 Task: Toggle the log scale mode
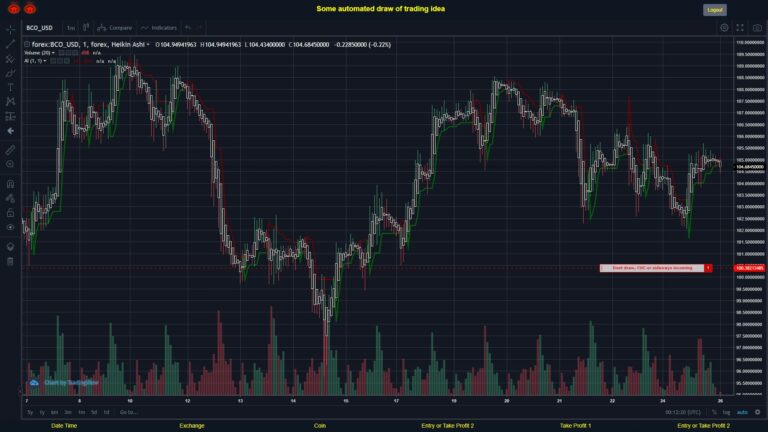tap(726, 412)
